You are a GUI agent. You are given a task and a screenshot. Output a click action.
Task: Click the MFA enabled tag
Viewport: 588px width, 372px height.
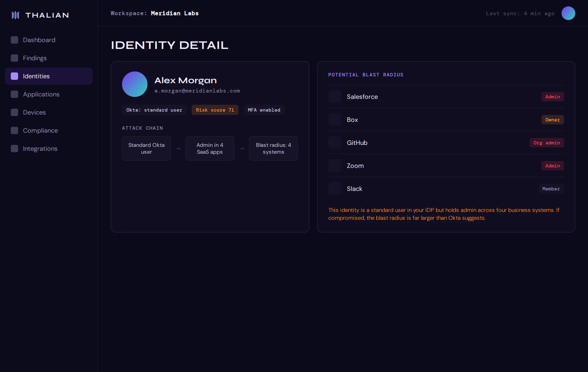[x=264, y=110]
